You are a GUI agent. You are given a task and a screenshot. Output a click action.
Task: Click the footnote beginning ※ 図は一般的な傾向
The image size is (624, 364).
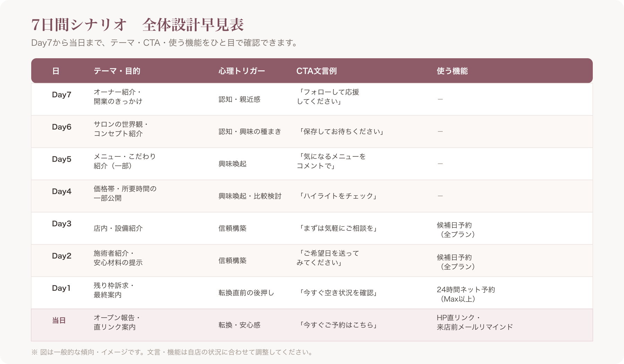point(172,352)
